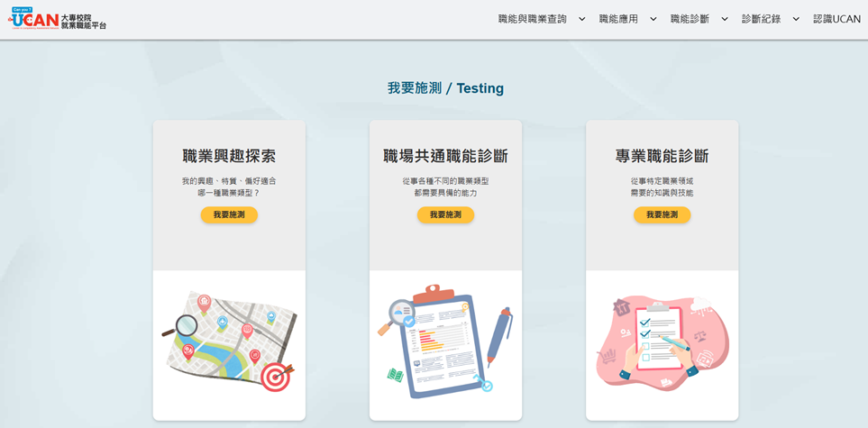The image size is (868, 428).
Task: Expand the chevron next to 診斷紀錄
Action: [x=796, y=19]
